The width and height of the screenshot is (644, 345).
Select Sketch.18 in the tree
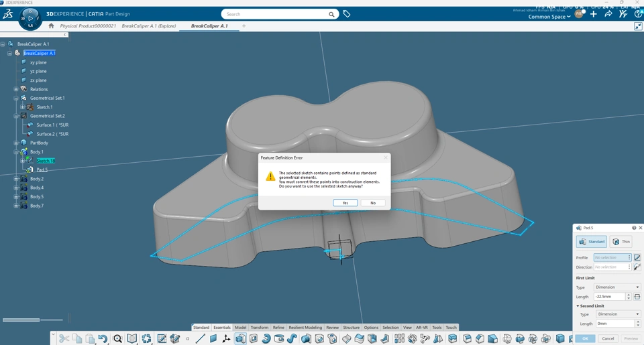click(x=46, y=161)
